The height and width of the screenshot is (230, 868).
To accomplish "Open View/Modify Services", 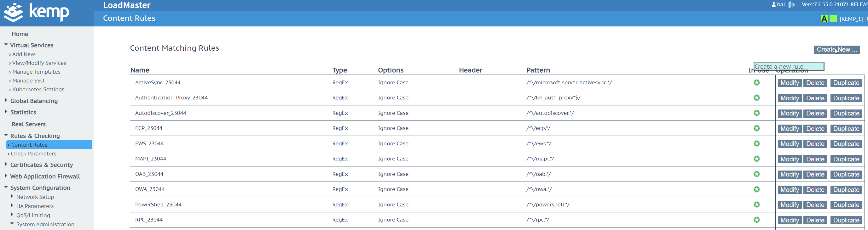I will pos(39,63).
